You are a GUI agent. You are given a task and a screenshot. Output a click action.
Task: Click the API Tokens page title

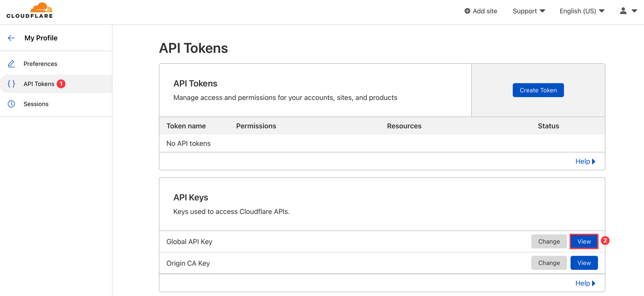coord(194,48)
